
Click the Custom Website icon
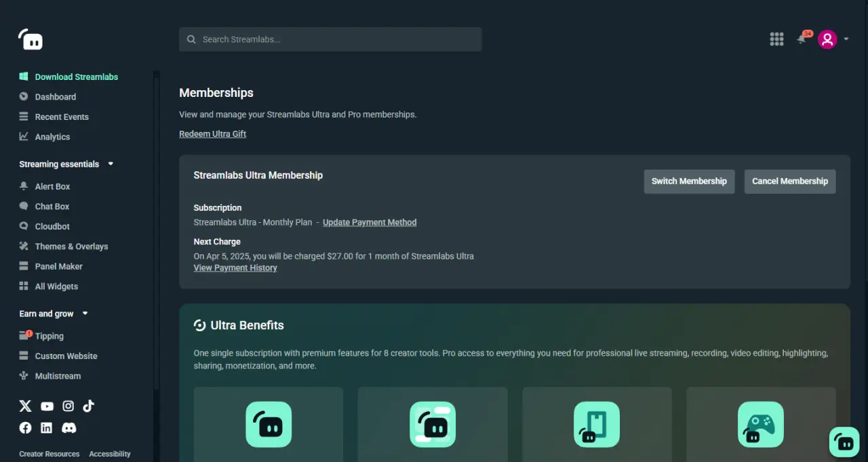pos(24,356)
